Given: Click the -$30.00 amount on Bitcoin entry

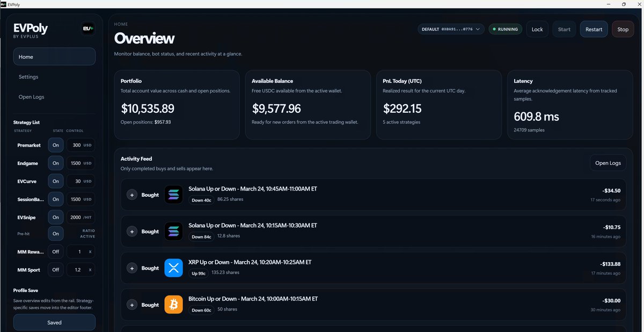Looking at the screenshot, I should pos(611,300).
